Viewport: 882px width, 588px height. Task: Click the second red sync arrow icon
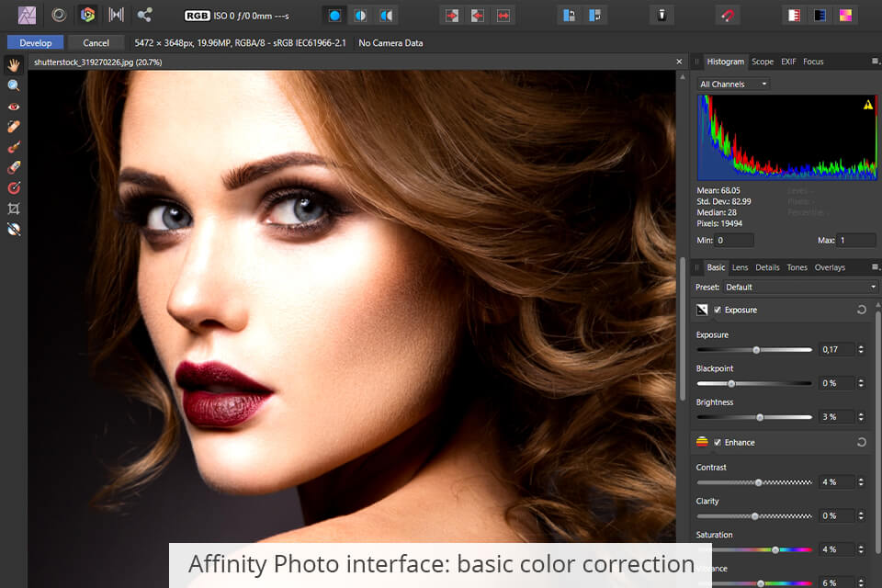pos(478,16)
